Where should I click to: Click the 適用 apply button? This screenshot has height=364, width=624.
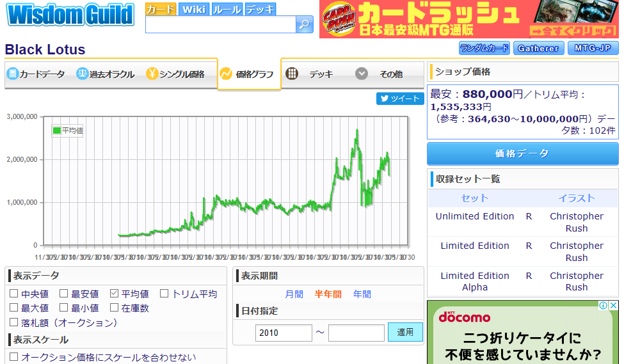click(x=405, y=332)
